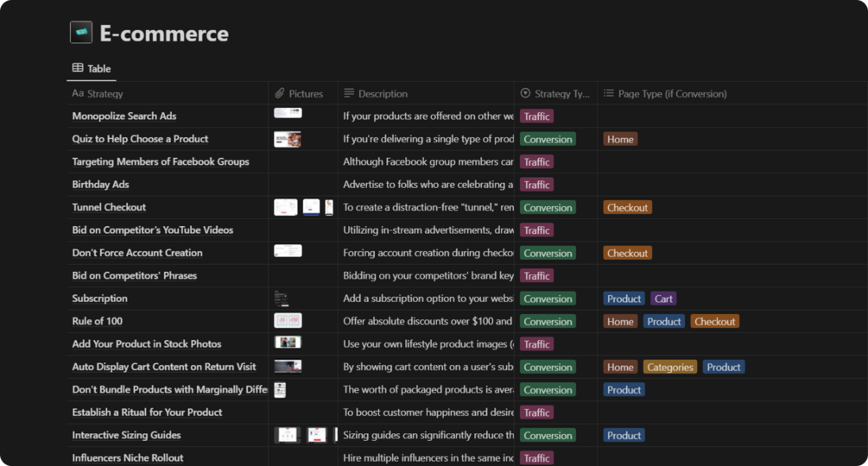This screenshot has width=868, height=466.
Task: Click the E-commerce page title
Action: [164, 34]
